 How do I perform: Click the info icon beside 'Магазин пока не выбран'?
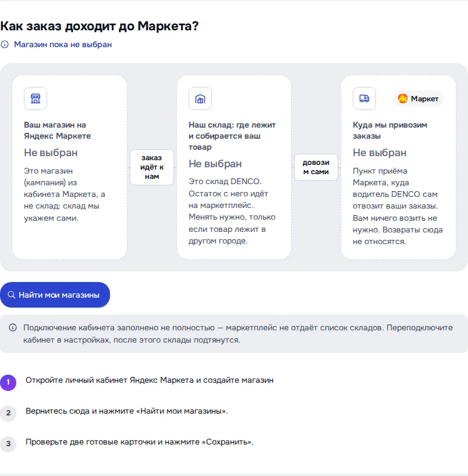tap(5, 44)
